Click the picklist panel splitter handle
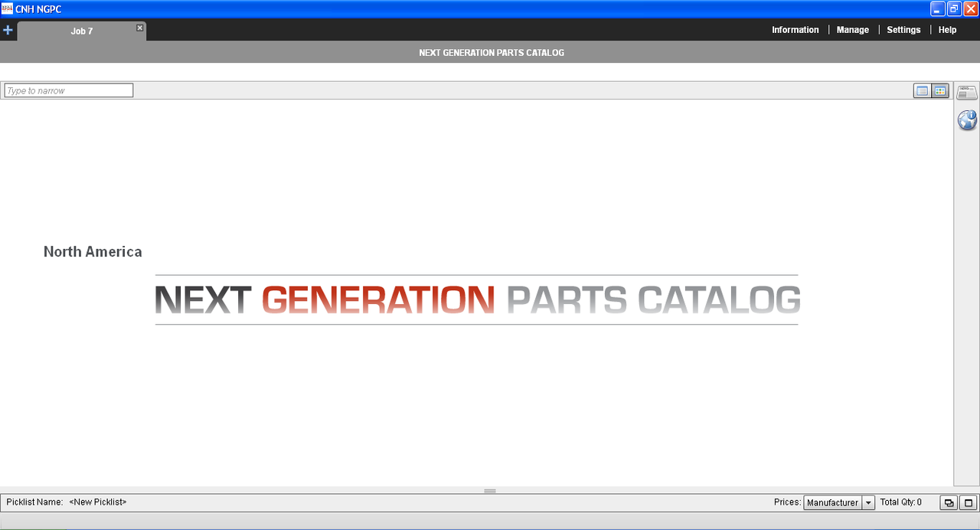Image resolution: width=980 pixels, height=530 pixels. 490,491
